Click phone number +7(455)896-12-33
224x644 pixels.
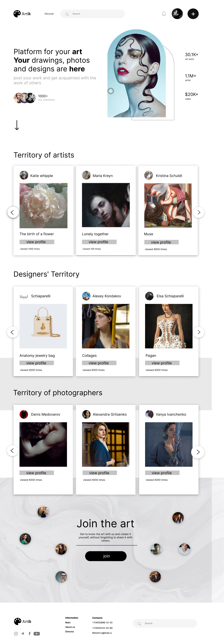102,622
